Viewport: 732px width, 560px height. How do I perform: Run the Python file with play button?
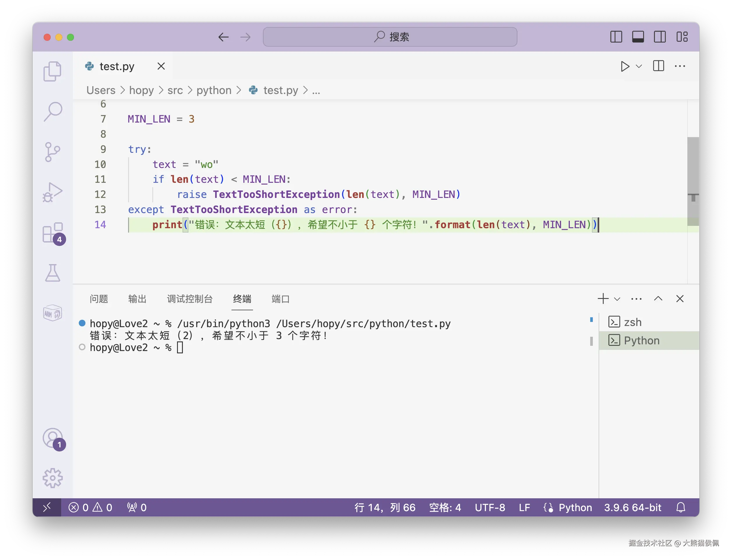[625, 66]
